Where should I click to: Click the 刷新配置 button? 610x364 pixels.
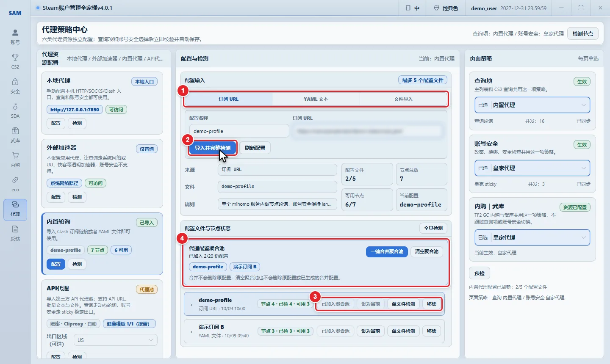[x=255, y=148]
